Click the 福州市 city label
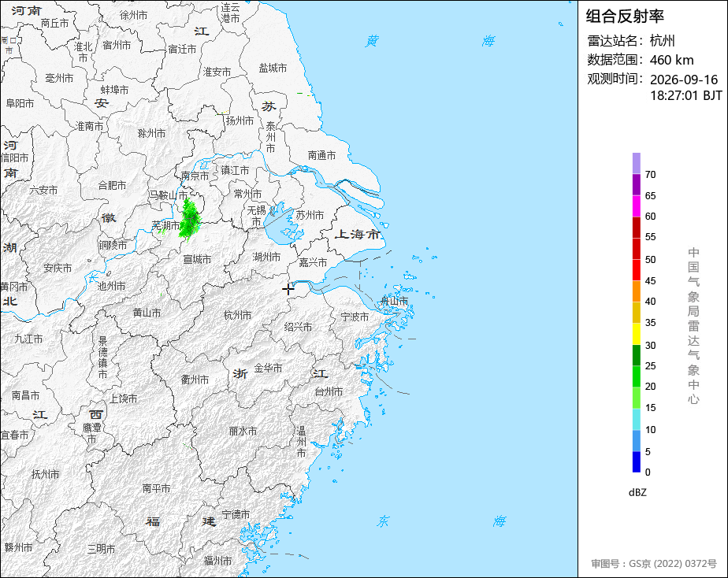 (217, 561)
